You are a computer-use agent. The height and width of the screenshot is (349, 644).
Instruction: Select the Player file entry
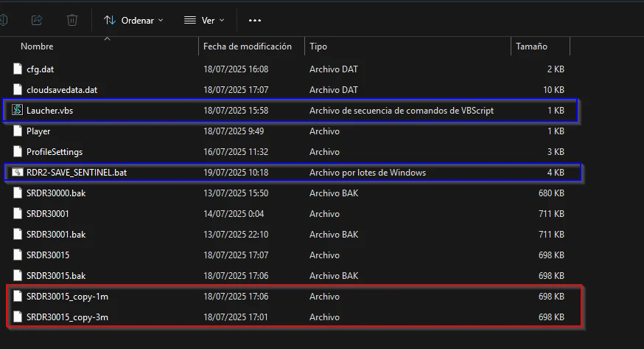38,131
